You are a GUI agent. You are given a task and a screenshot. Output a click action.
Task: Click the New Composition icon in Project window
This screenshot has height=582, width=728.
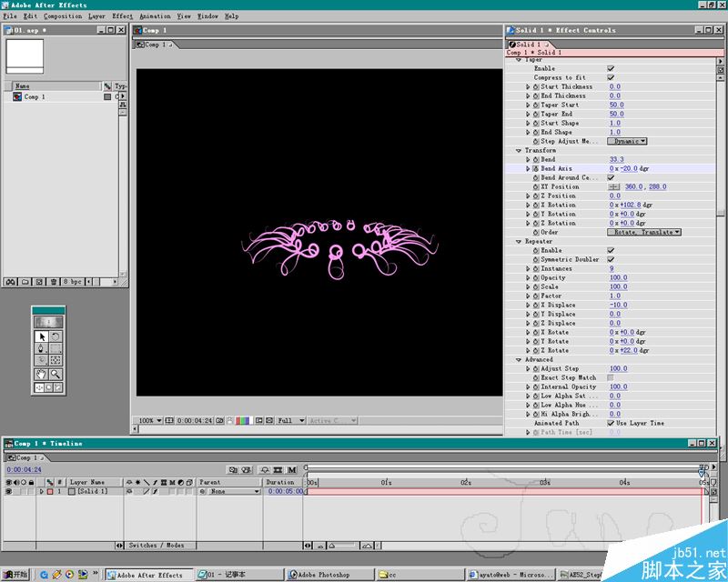[39, 282]
